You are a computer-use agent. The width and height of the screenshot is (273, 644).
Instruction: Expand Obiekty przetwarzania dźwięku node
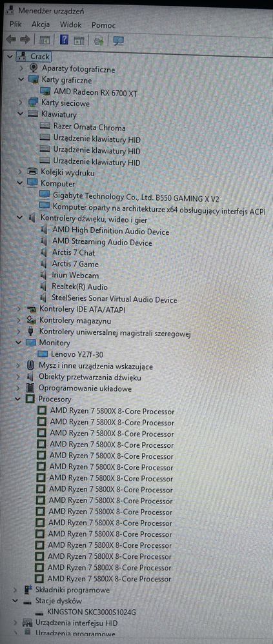tap(17, 376)
